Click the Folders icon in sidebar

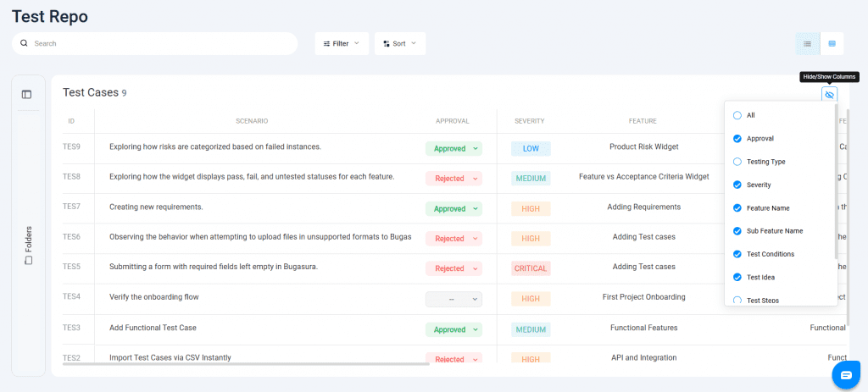tap(28, 260)
